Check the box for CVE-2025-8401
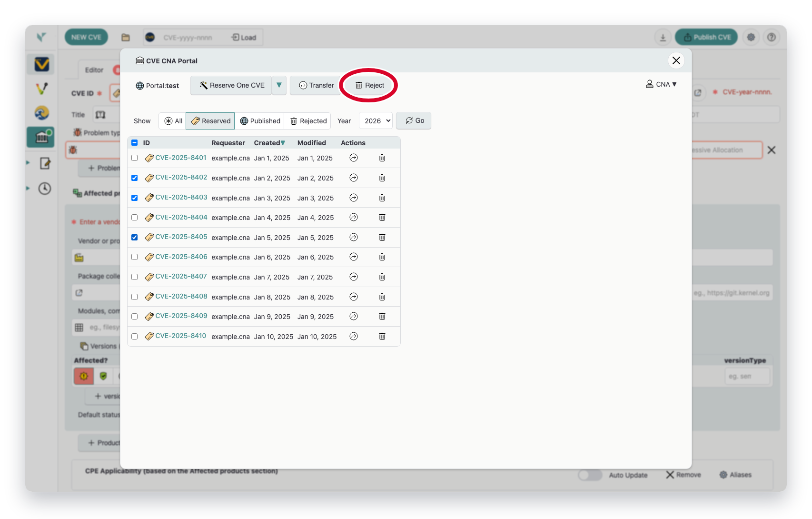This screenshot has width=812, height=519. (x=135, y=158)
